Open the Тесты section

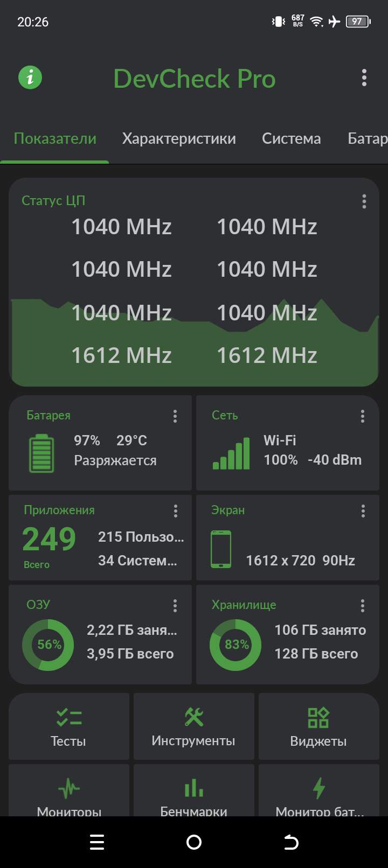point(68,727)
